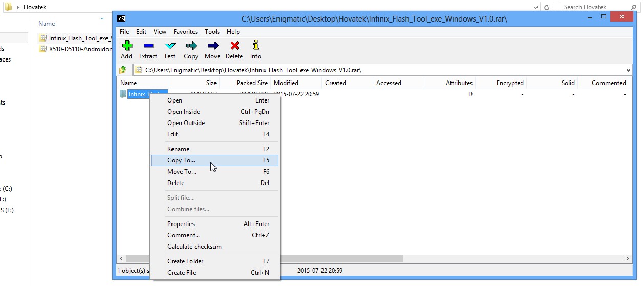Select Properties in the context menu

(214, 224)
